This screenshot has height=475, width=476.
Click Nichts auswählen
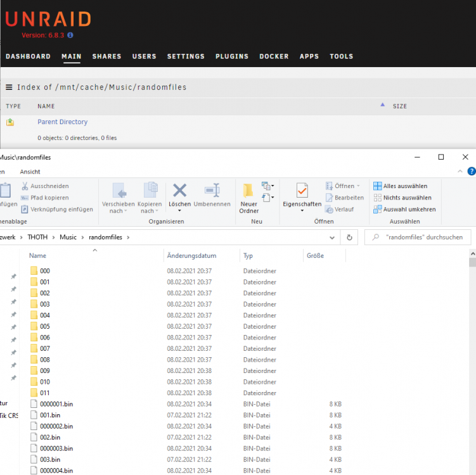(402, 198)
